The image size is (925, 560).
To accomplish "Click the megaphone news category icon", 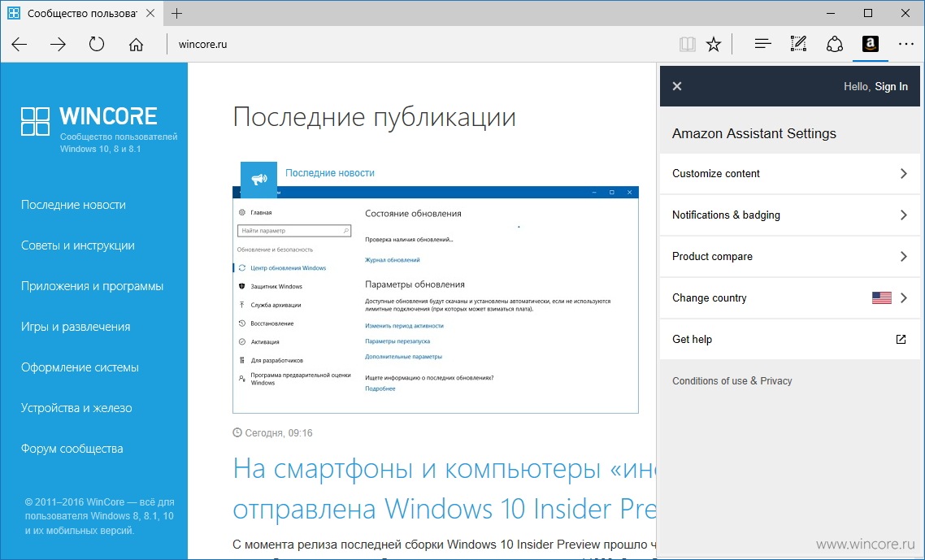I will tap(259, 180).
